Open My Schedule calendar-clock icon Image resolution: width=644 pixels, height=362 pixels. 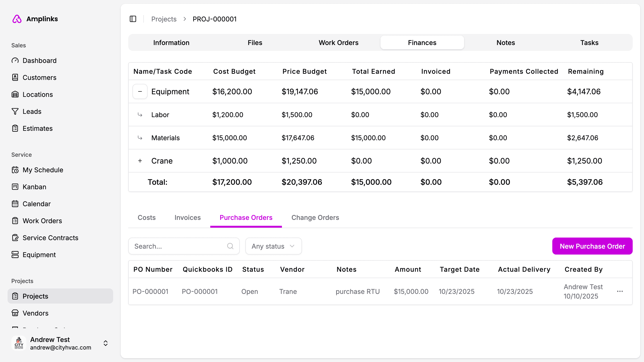coord(15,170)
